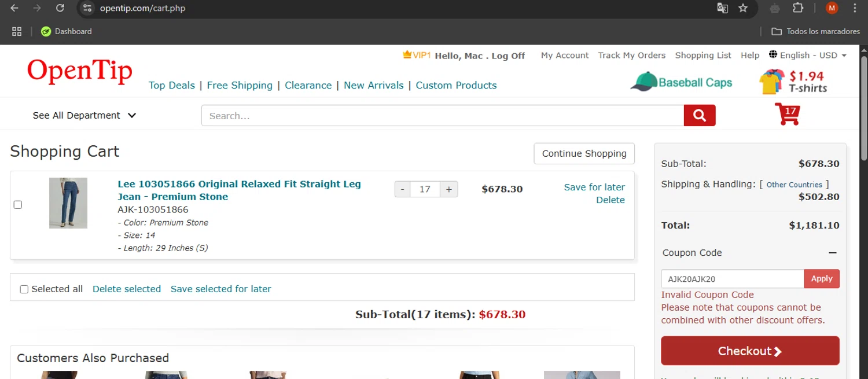Click the Baseball Caps promo icon
Viewport: 868px width, 379px height.
[x=681, y=82]
